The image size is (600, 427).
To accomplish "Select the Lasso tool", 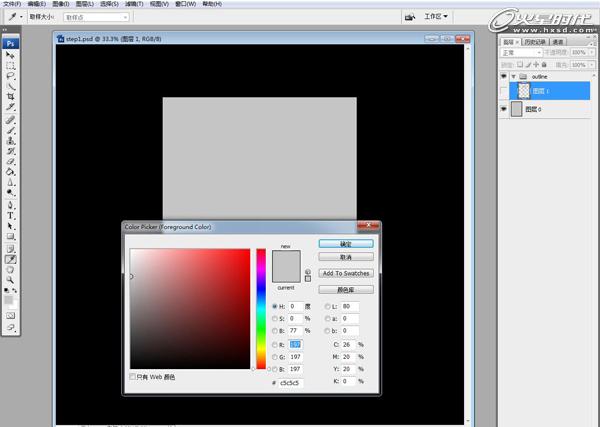I will click(x=11, y=76).
